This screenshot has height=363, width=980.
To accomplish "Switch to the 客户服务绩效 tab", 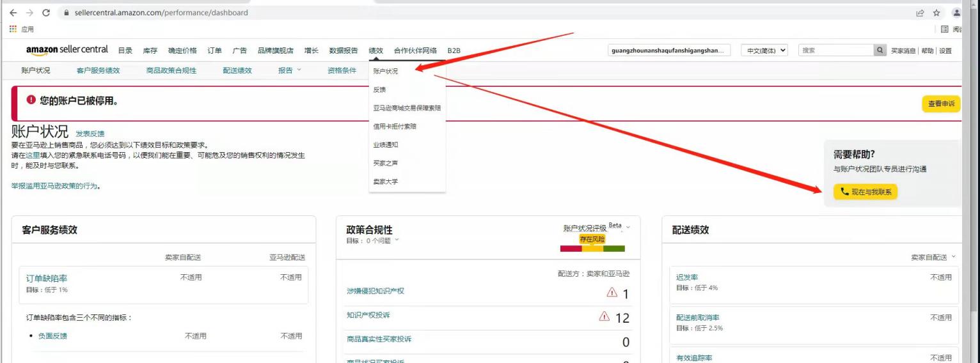I will coord(98,70).
